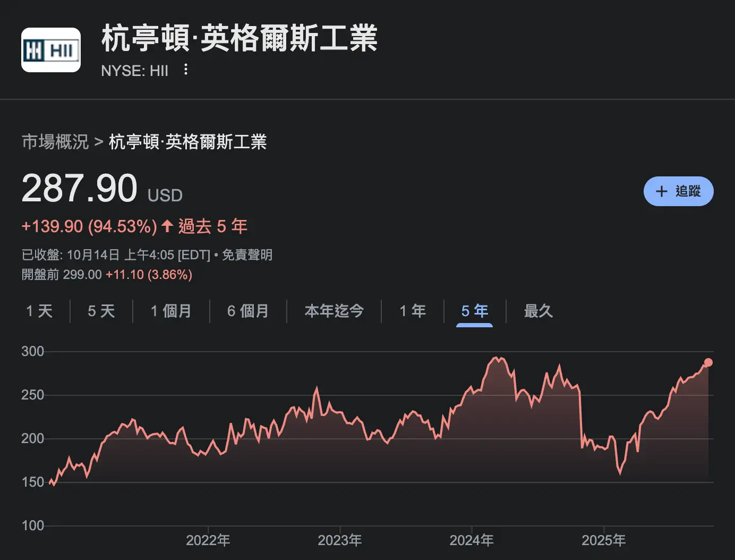This screenshot has height=560, width=735.
Task: Select the 5 年 time range tab
Action: (474, 311)
